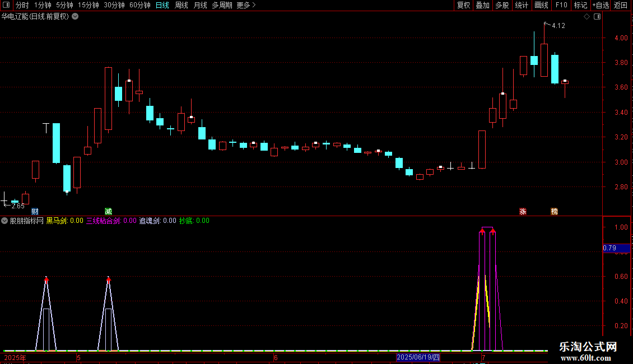Click the 华电辽能(日线.前复权) chart title
The image size is (633, 364).
pos(35,17)
